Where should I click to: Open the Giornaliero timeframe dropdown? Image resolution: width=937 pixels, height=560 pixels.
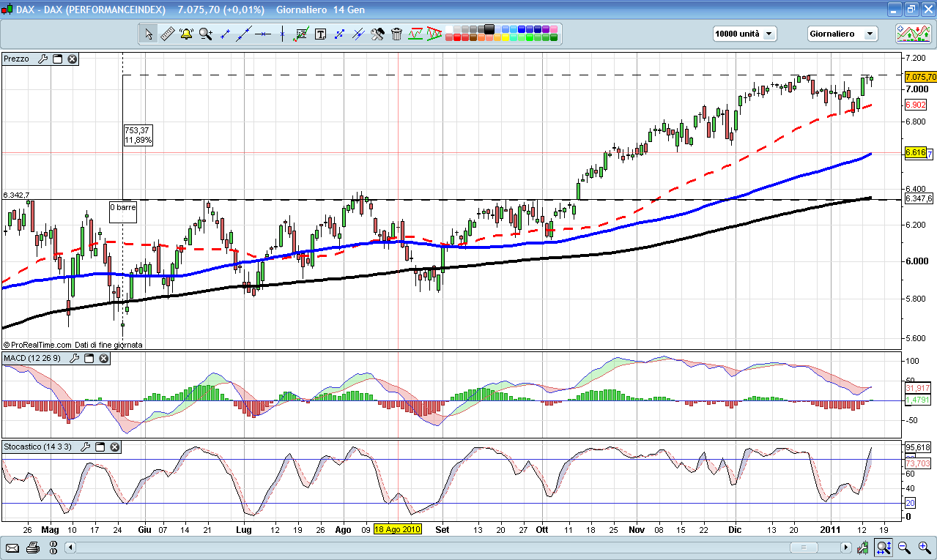point(842,34)
